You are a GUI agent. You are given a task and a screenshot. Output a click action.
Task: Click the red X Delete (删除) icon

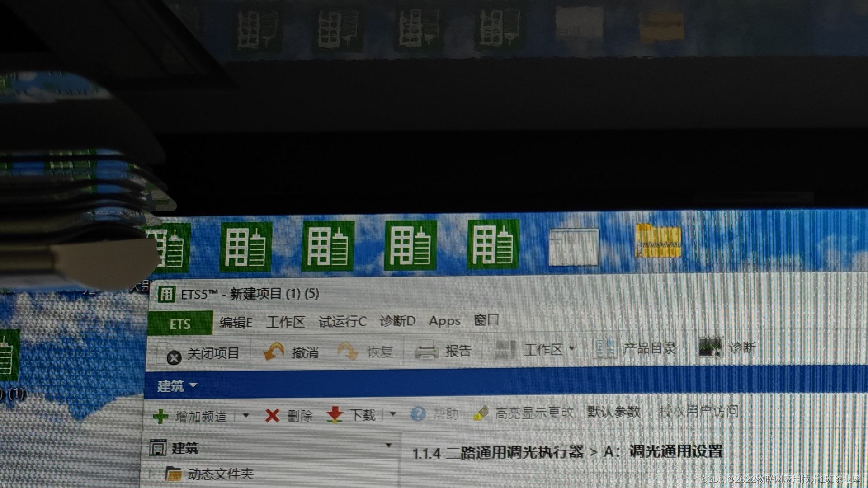coord(272,415)
